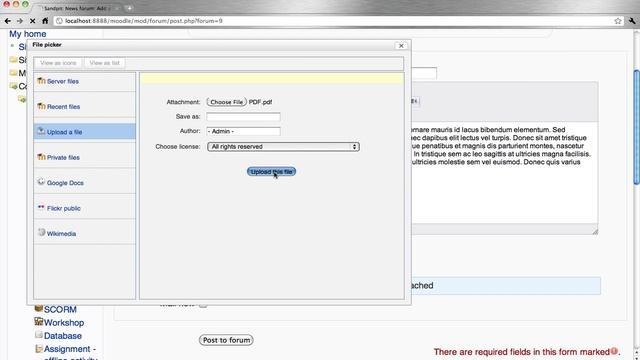
Task: Open Workshop activity link
Action: pyautogui.click(x=64, y=322)
